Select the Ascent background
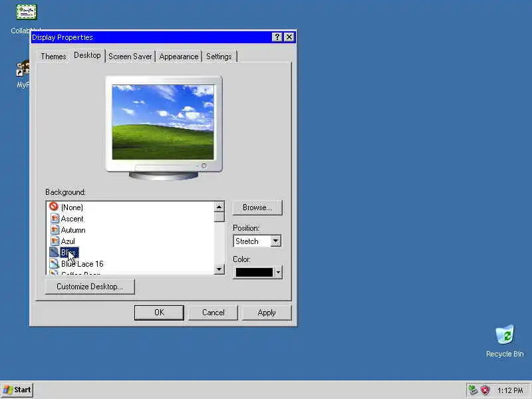Image resolution: width=532 pixels, height=399 pixels. point(72,219)
